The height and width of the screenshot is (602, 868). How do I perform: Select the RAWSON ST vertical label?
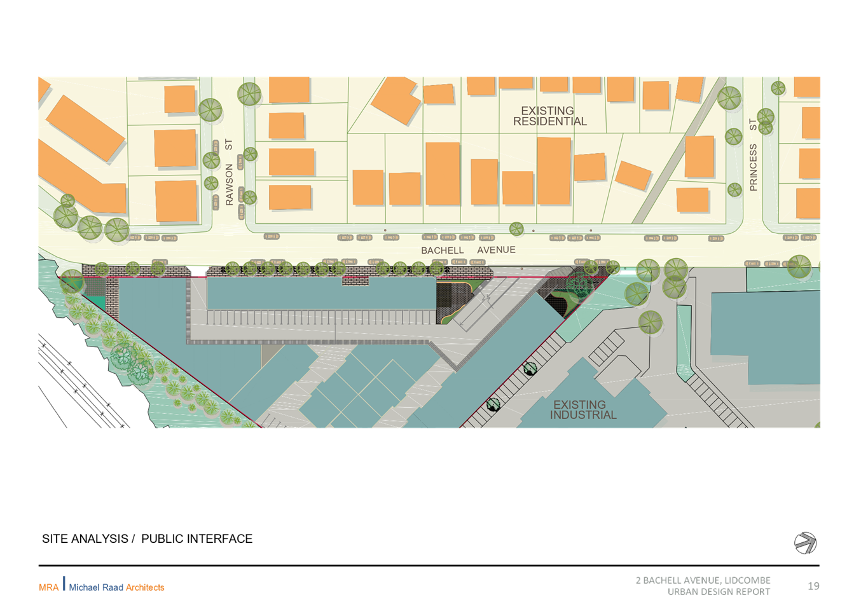coord(229,172)
